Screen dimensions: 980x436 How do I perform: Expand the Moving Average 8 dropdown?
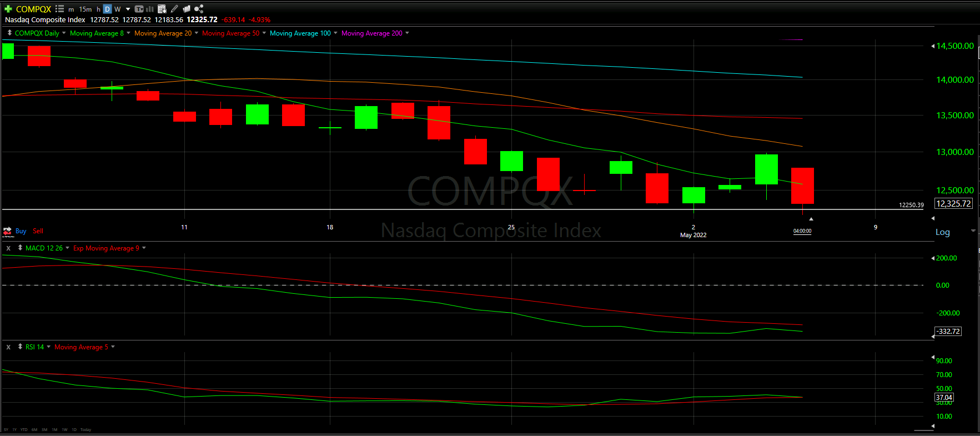click(x=128, y=33)
